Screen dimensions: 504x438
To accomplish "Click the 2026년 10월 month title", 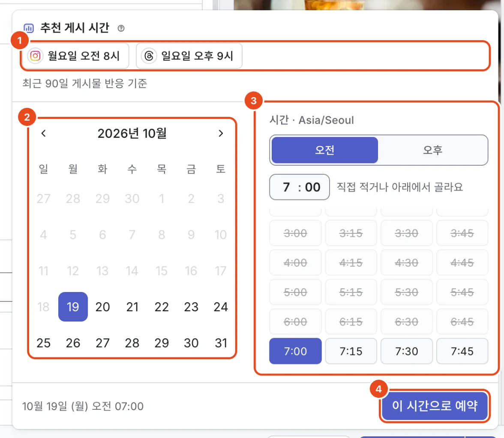I will (x=132, y=133).
